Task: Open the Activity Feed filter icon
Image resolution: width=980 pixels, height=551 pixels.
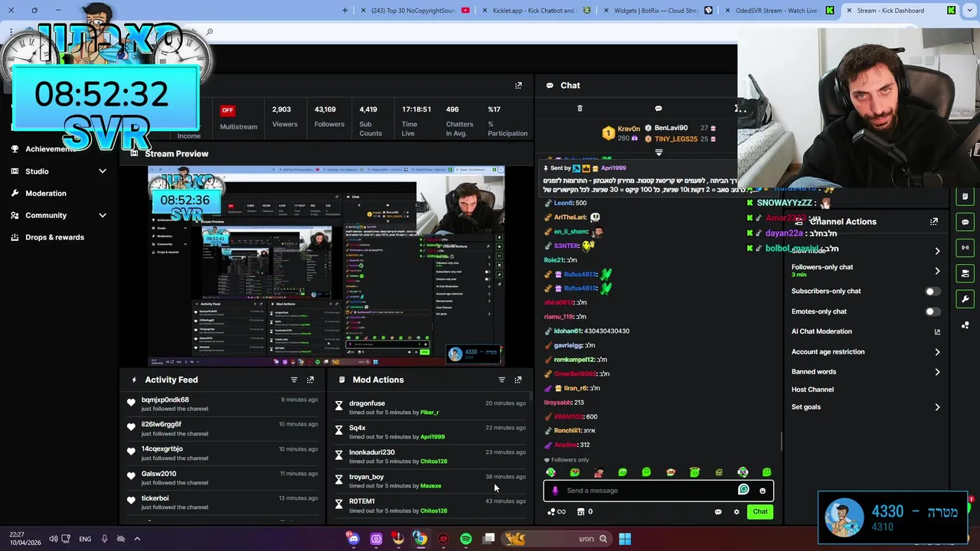Action: tap(294, 380)
